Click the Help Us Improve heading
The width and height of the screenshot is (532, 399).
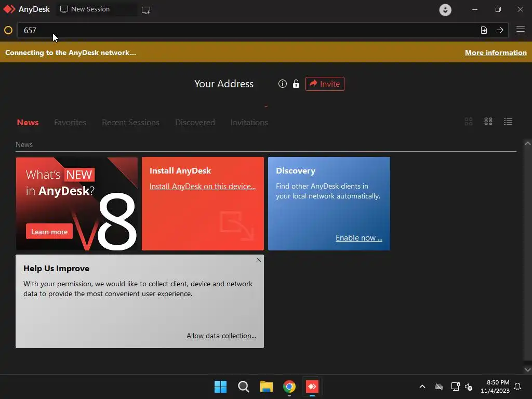coord(56,269)
